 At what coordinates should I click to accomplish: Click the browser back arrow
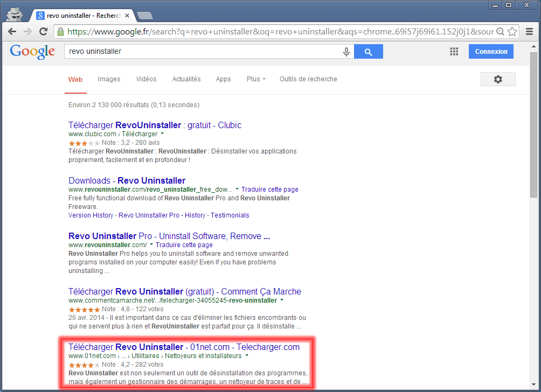click(x=12, y=32)
